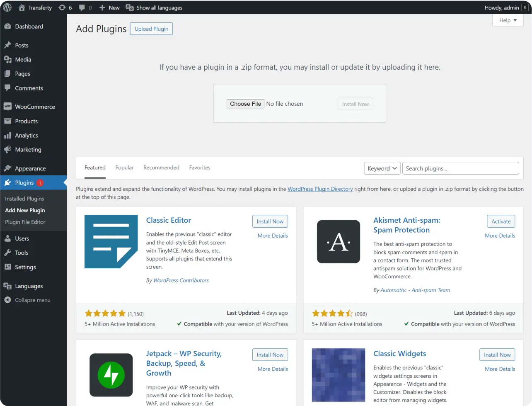Open the WordPress Plugin Directory link
The image size is (532, 406).
tap(320, 189)
